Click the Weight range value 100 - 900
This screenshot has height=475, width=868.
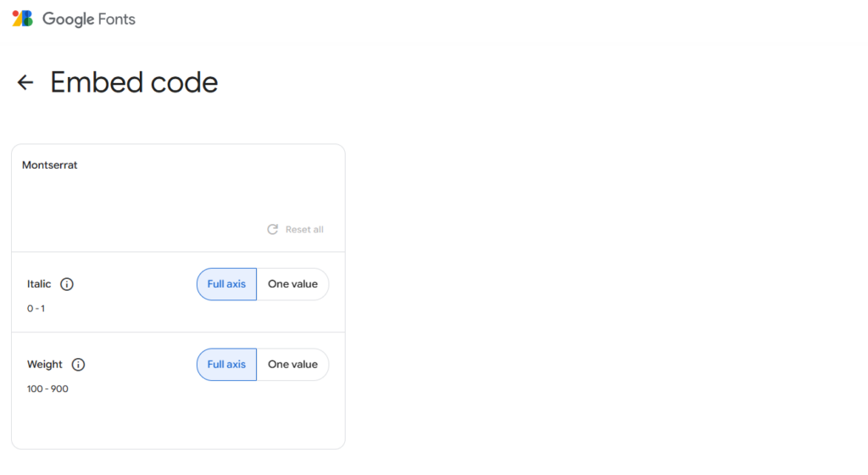coord(47,389)
